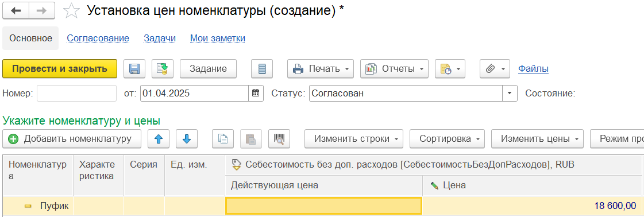Open the Изменить строки menu
Image resolution: width=644 pixels, height=217 pixels.
[x=354, y=139]
